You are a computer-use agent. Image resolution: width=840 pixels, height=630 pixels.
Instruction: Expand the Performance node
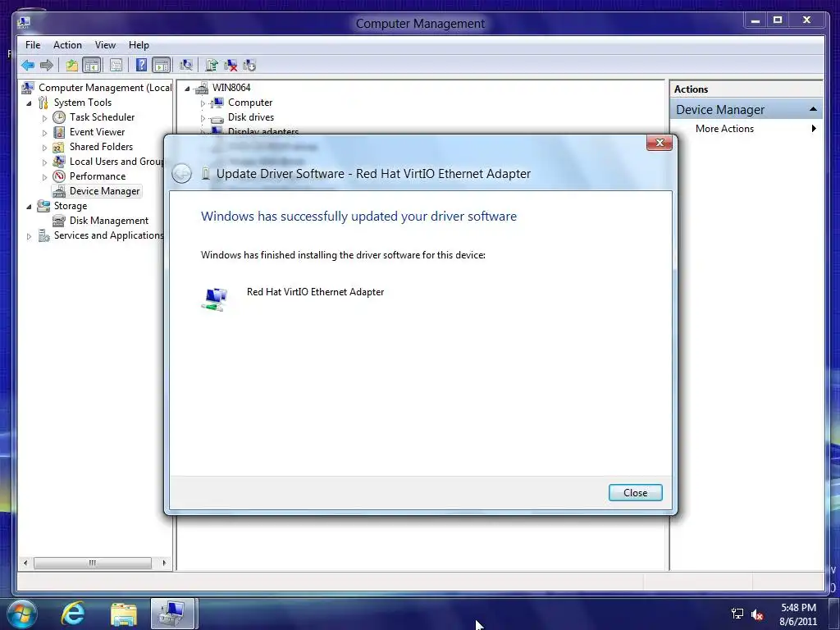pyautogui.click(x=44, y=177)
